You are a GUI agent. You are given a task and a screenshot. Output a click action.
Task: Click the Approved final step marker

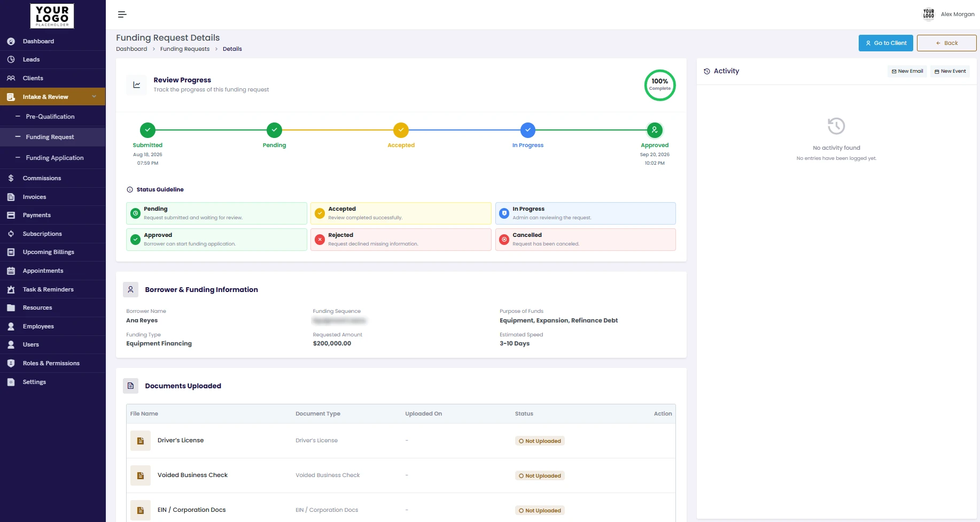[655, 130]
